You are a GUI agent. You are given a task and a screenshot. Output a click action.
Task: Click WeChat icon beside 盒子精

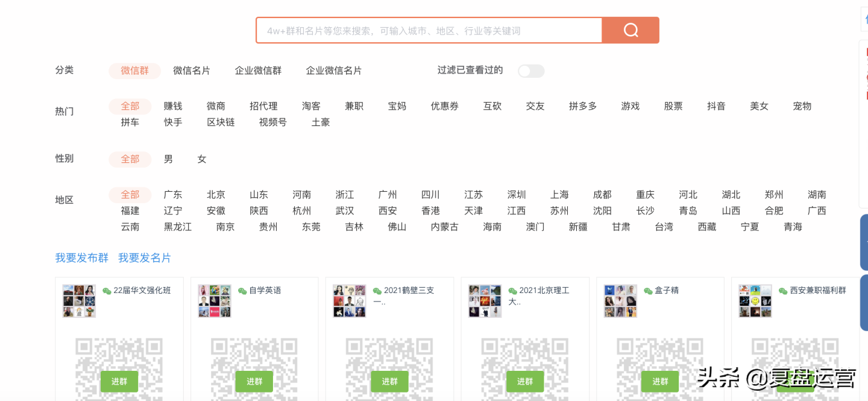(x=648, y=291)
